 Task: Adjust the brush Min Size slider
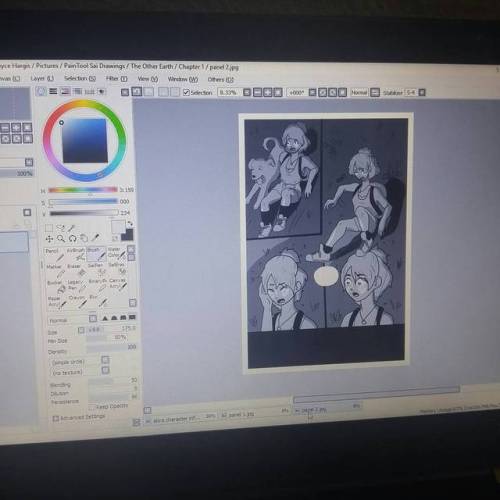pyautogui.click(x=107, y=338)
